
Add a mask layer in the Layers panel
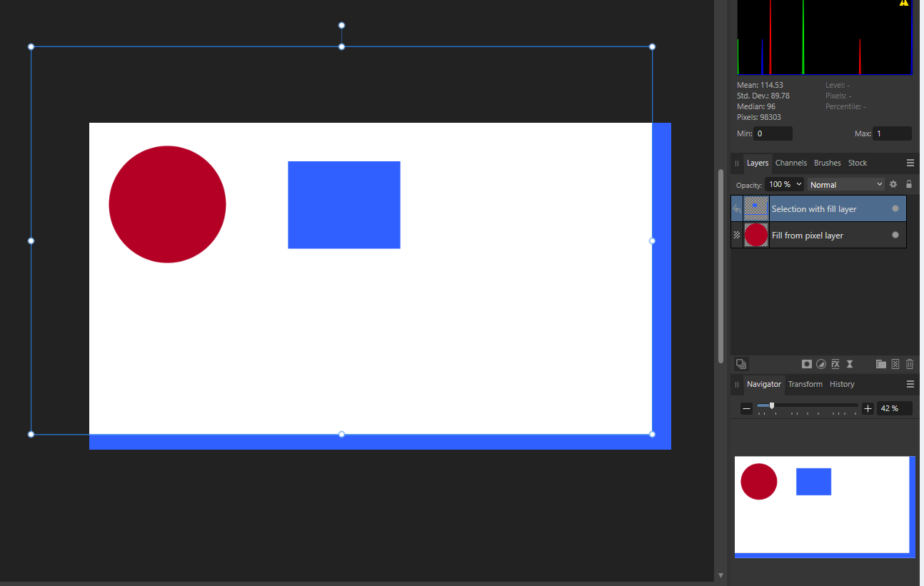coord(807,364)
